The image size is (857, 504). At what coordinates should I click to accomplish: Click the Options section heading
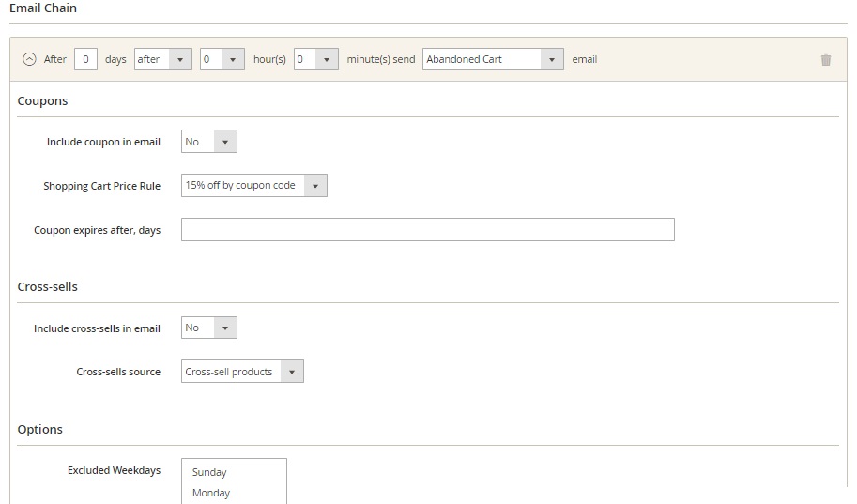40,430
